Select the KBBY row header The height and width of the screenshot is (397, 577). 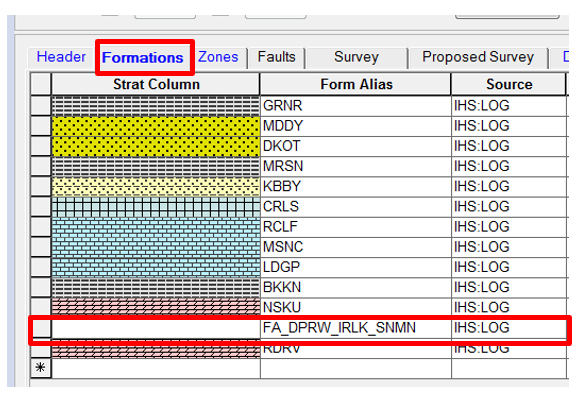pos(40,187)
